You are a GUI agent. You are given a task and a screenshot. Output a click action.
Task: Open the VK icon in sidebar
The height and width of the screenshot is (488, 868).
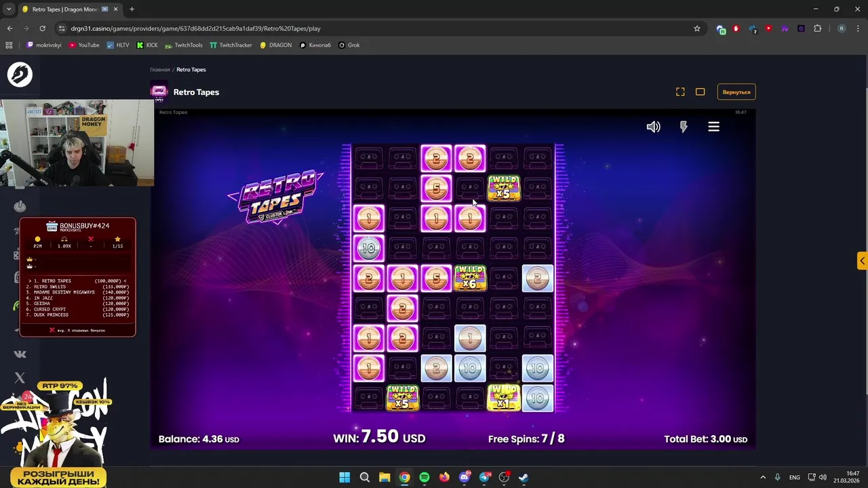20,354
